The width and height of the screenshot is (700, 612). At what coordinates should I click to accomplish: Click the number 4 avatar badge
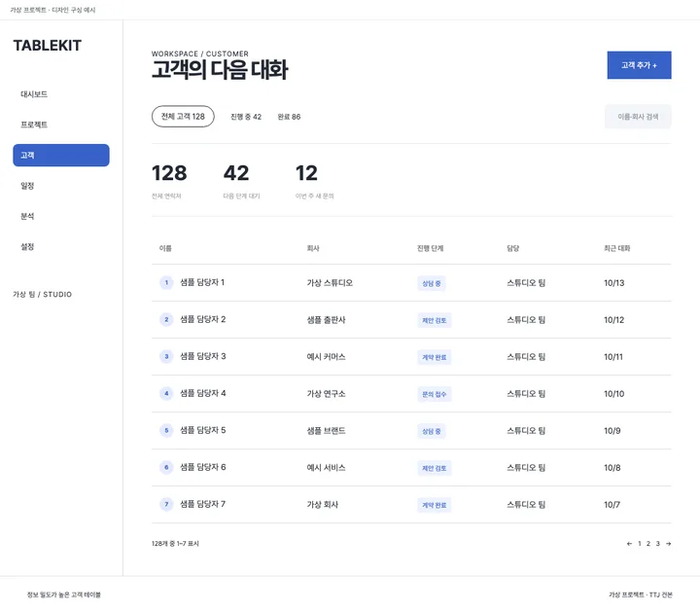(166, 393)
